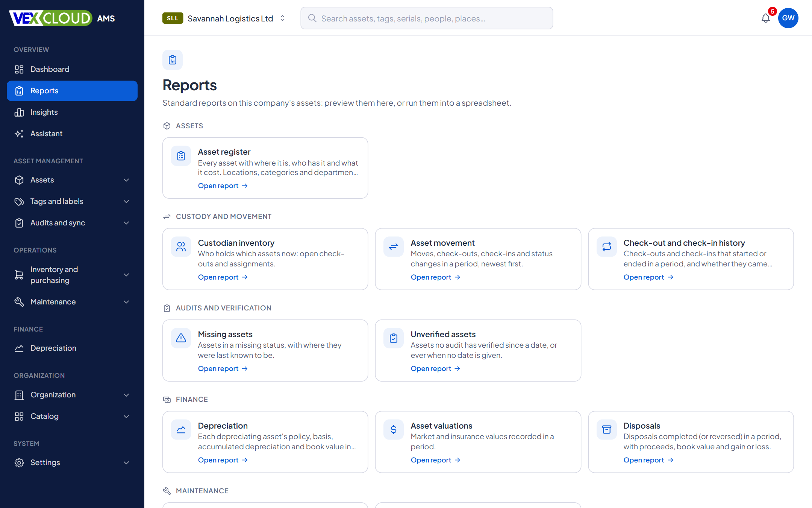The height and width of the screenshot is (508, 812).
Task: Open the Savannah Logistics Ltd company switcher
Action: pos(224,18)
